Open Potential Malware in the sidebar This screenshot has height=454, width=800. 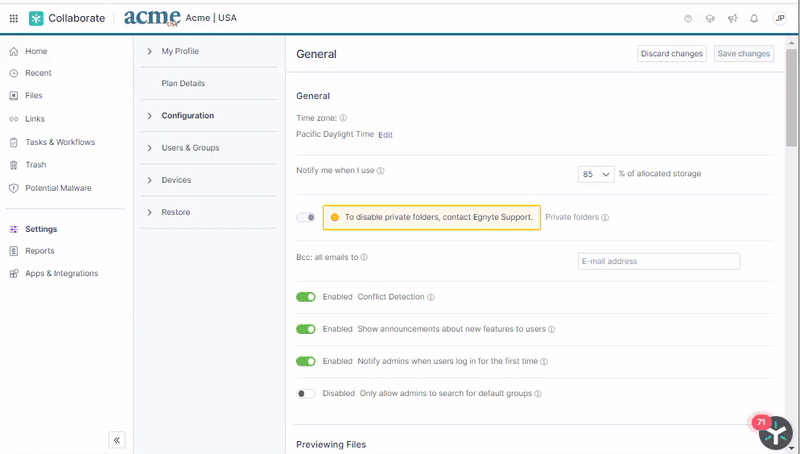pos(59,188)
